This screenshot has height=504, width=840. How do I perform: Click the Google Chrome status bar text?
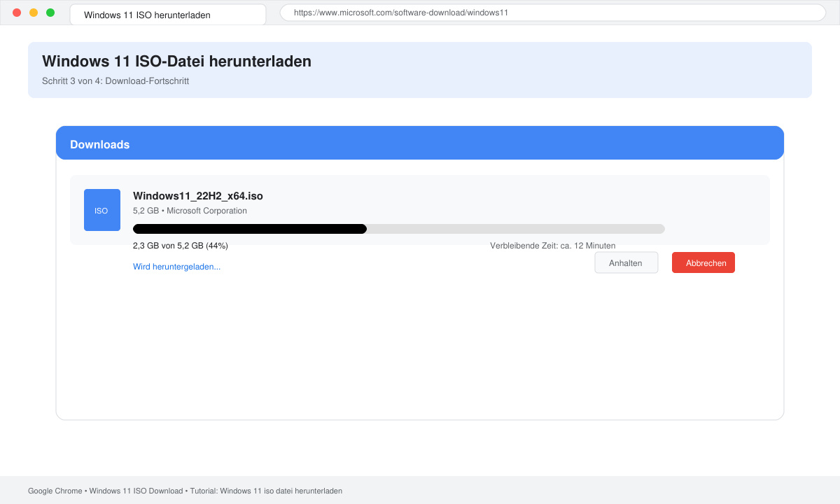(x=185, y=491)
